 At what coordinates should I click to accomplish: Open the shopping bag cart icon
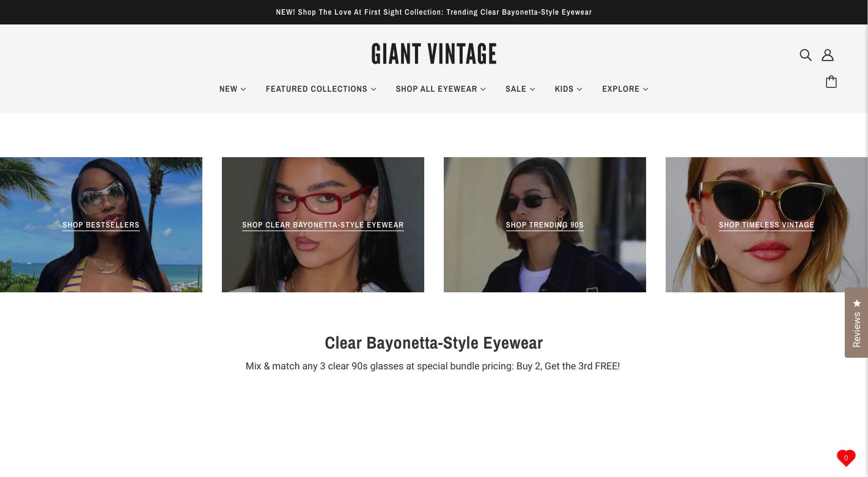click(x=831, y=82)
